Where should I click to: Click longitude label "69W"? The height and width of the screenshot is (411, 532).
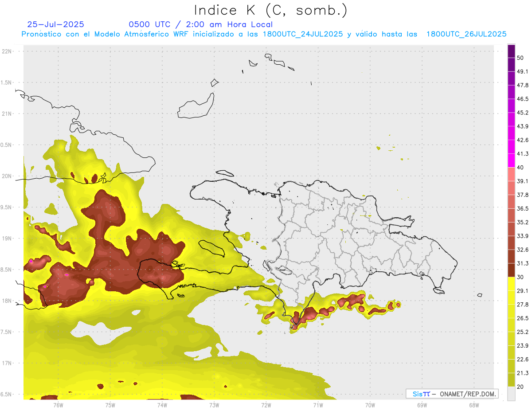pos(422,405)
